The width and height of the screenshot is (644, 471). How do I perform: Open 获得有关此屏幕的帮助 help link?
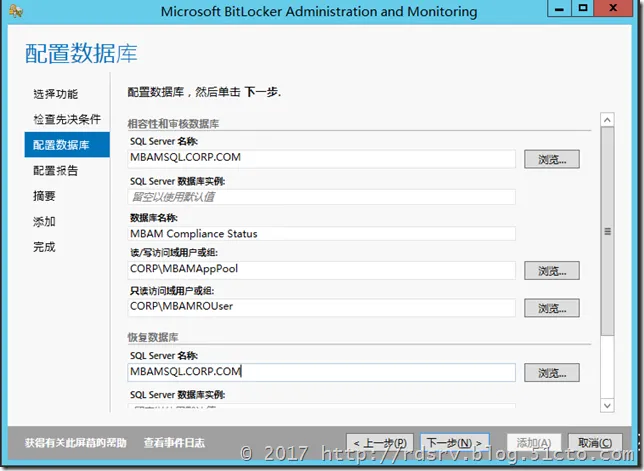point(76,443)
